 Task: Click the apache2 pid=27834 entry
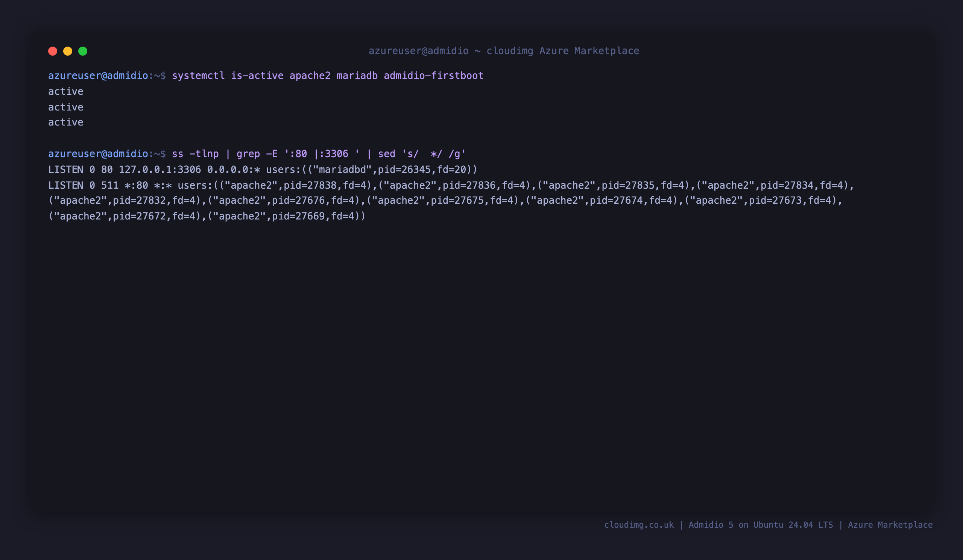(772, 186)
